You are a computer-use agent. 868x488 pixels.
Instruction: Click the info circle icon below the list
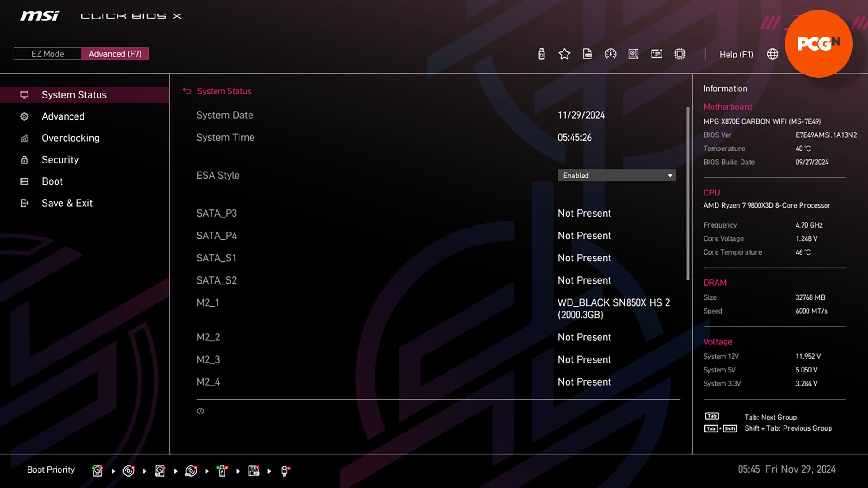point(201,411)
